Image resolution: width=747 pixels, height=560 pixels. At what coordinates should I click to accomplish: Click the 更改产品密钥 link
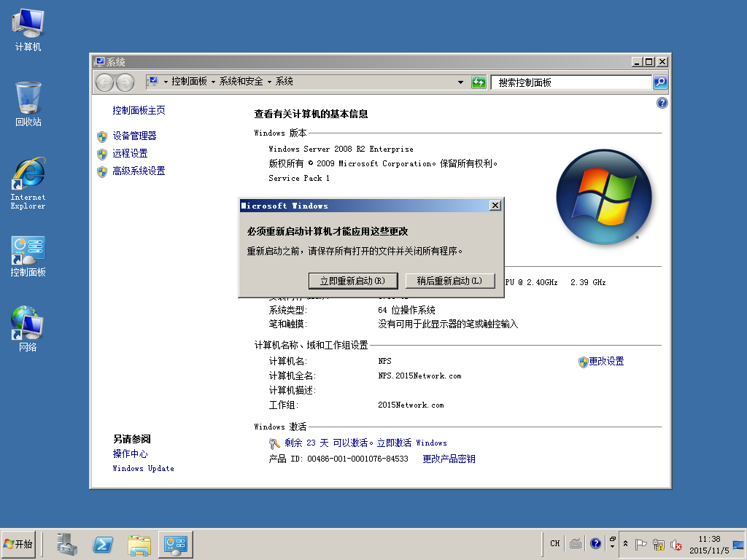tap(449, 459)
